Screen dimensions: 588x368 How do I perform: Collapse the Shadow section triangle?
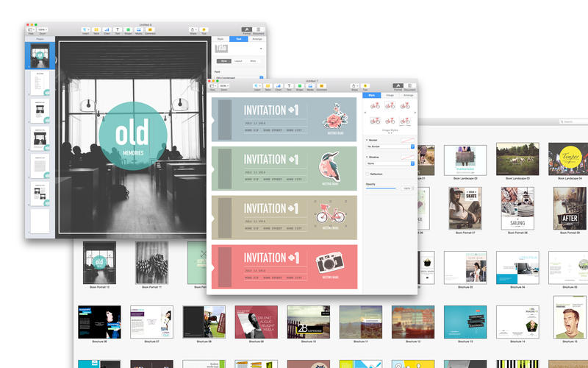(x=367, y=157)
